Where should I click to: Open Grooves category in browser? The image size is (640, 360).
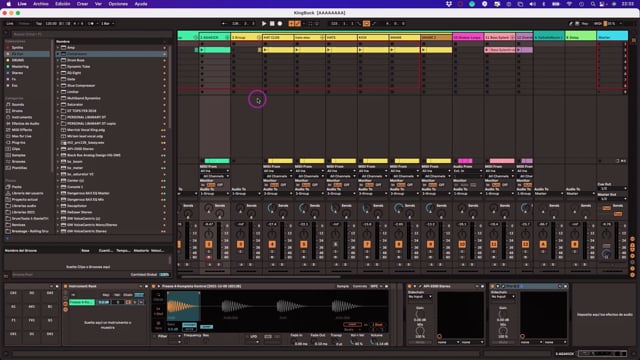click(x=18, y=162)
